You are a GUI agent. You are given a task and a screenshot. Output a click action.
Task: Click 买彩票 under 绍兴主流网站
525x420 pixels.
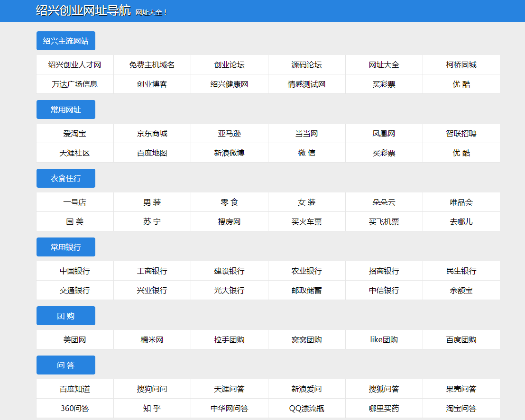pos(384,84)
